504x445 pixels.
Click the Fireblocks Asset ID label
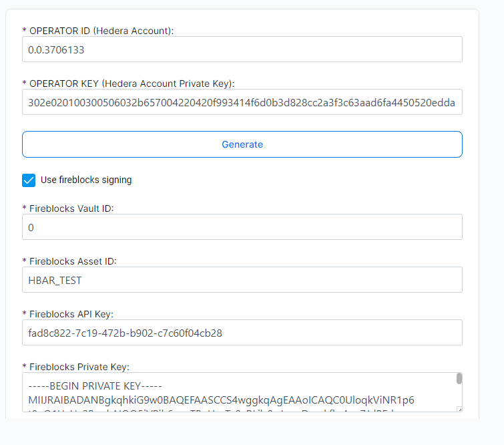pyautogui.click(x=69, y=261)
